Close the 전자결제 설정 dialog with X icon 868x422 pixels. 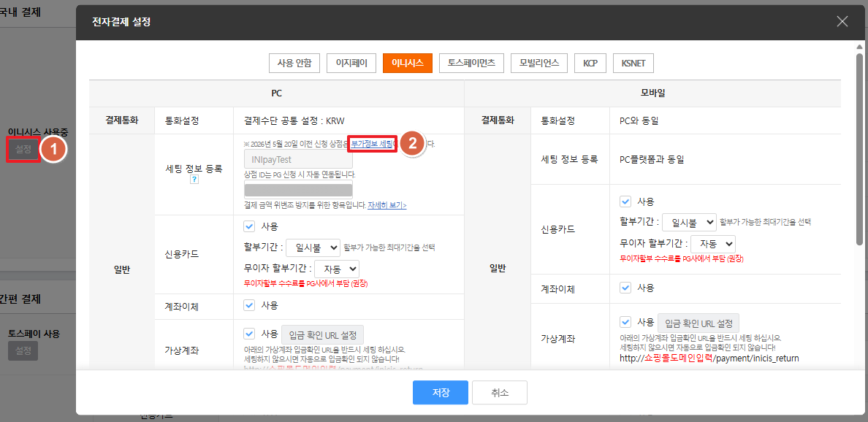coord(842,22)
